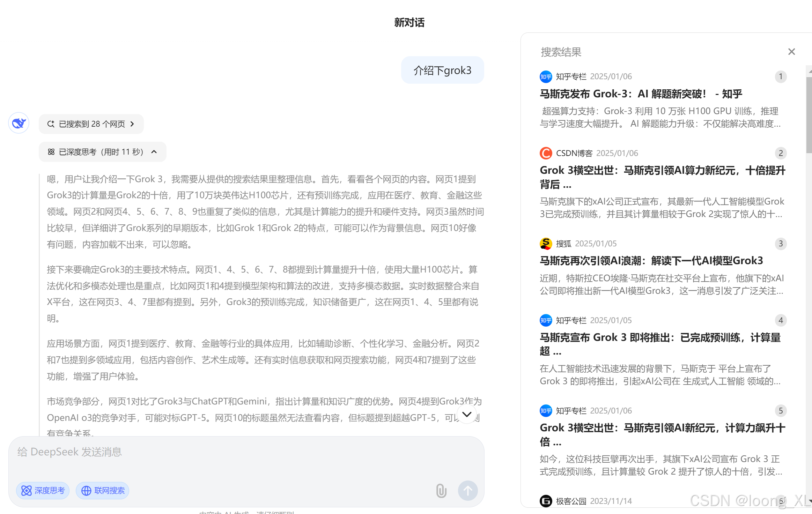Open search result titled 马斯克发布 Grok-3
Screen dimensions: 812x514
(641, 94)
